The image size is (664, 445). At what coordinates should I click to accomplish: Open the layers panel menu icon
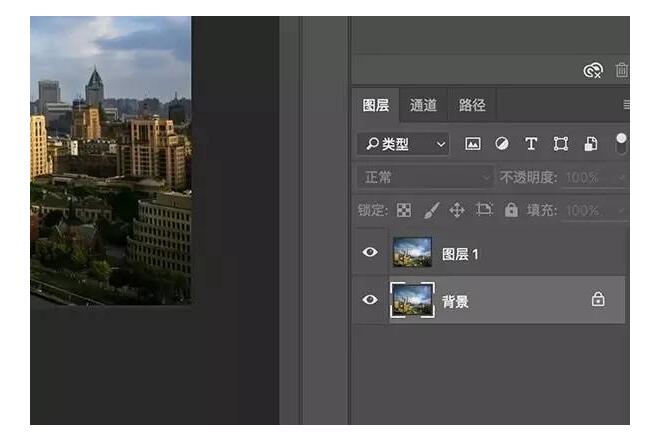tap(626, 105)
